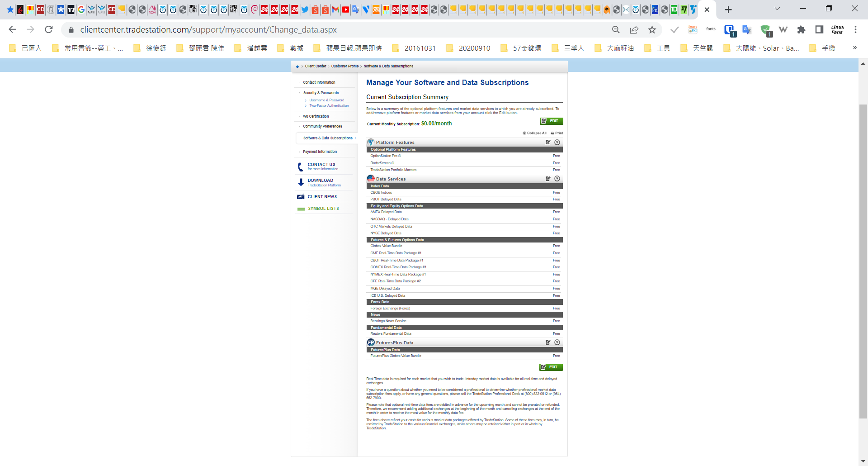Print the subscription summary
Image resolution: width=868 pixels, height=466 pixels.
[x=557, y=133]
